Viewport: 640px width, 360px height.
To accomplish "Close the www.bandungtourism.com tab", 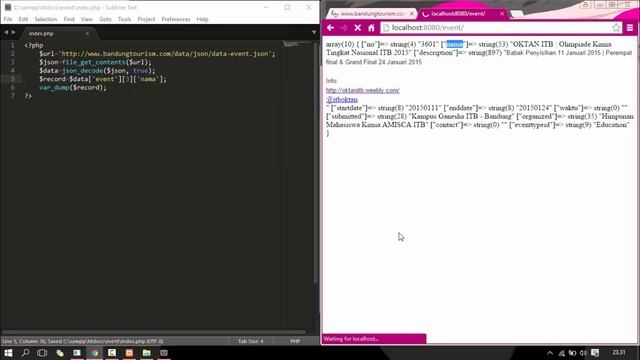I will point(412,14).
